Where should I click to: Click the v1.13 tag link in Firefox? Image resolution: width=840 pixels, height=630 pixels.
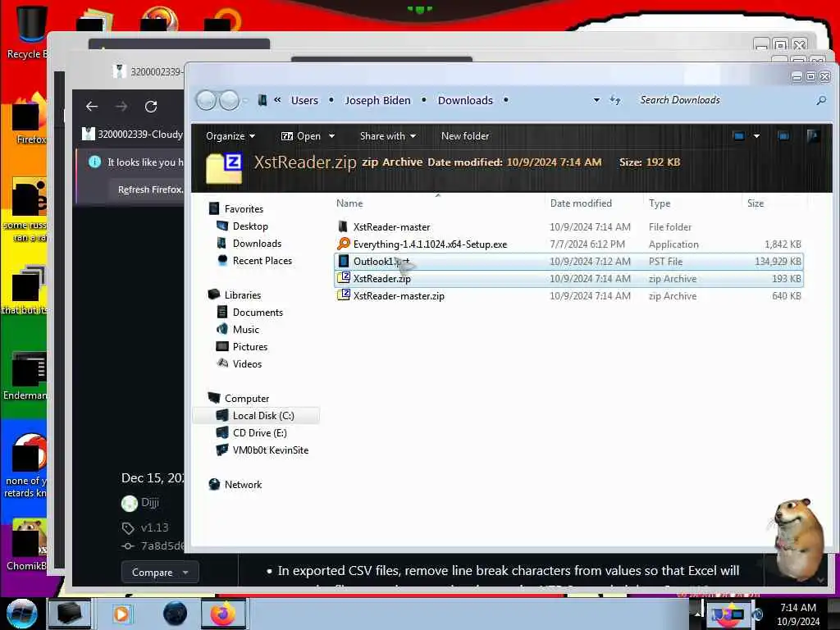tap(154, 527)
